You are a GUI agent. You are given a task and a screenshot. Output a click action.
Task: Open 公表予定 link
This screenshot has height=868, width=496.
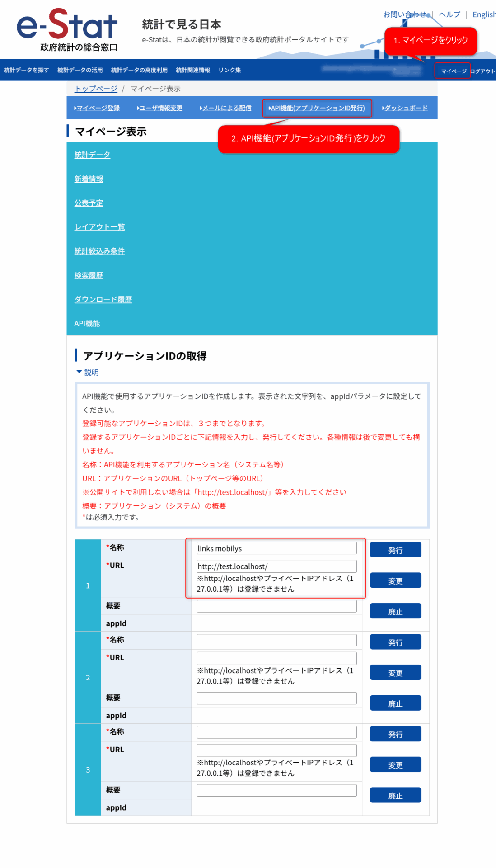point(89,203)
